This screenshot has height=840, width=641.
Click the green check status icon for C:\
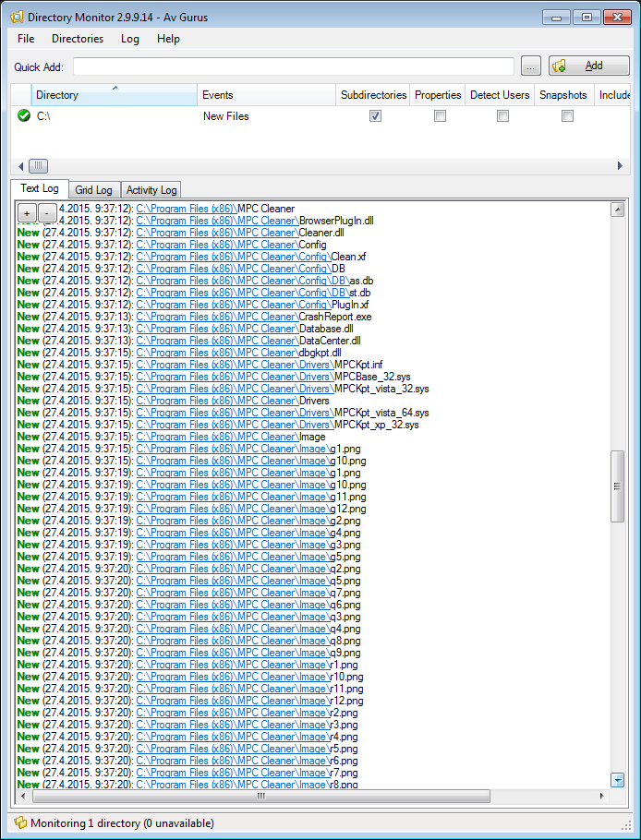(x=24, y=115)
